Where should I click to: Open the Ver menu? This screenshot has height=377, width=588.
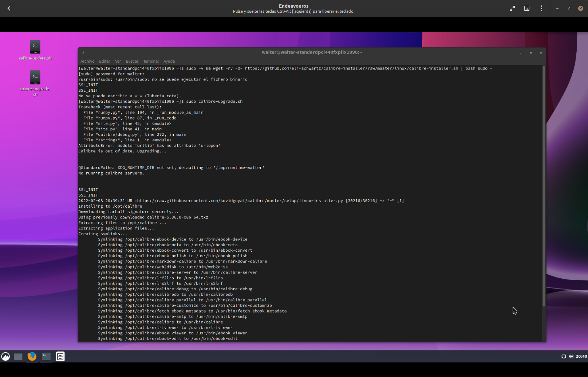tap(118, 61)
